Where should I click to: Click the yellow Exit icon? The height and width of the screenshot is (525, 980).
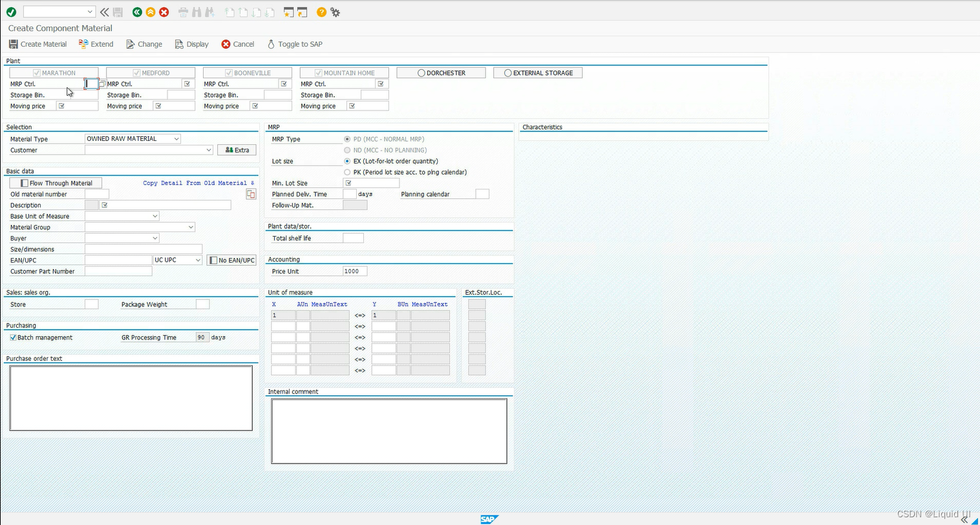click(x=151, y=12)
